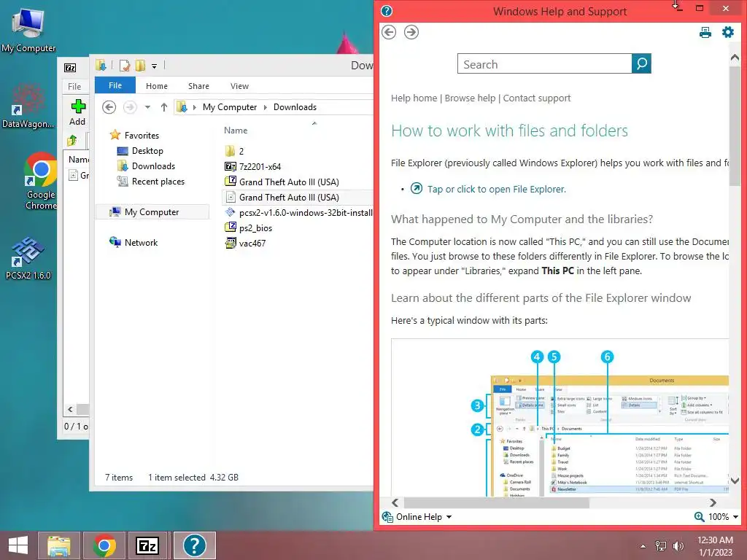Select 7z2201-x64 installer file

coord(253,166)
